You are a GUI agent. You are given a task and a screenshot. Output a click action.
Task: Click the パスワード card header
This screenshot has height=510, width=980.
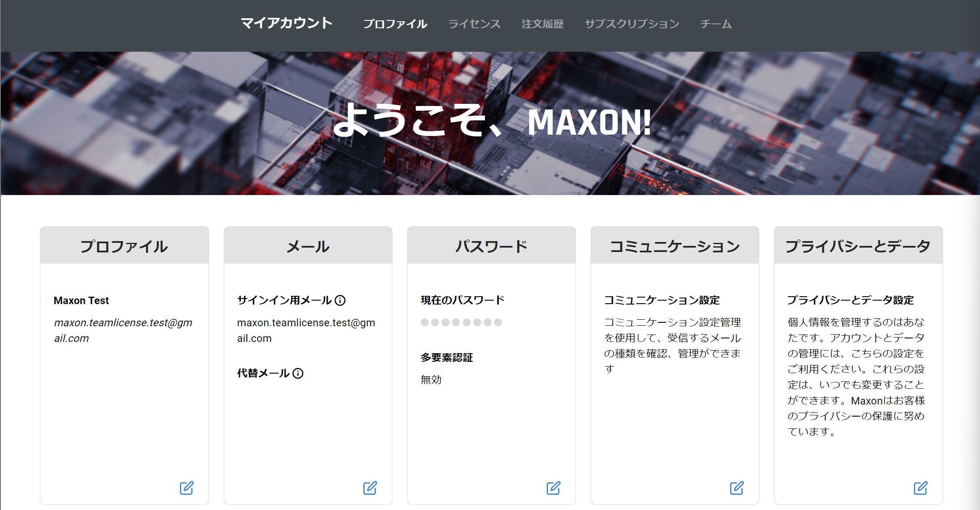492,245
